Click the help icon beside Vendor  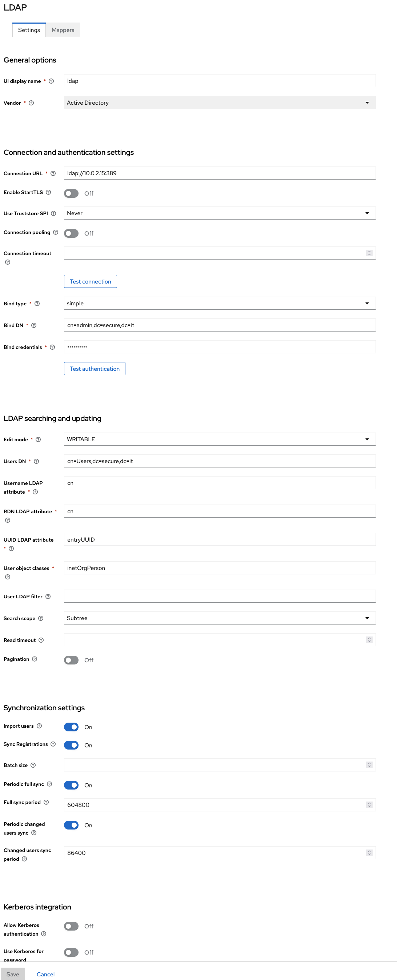click(32, 103)
